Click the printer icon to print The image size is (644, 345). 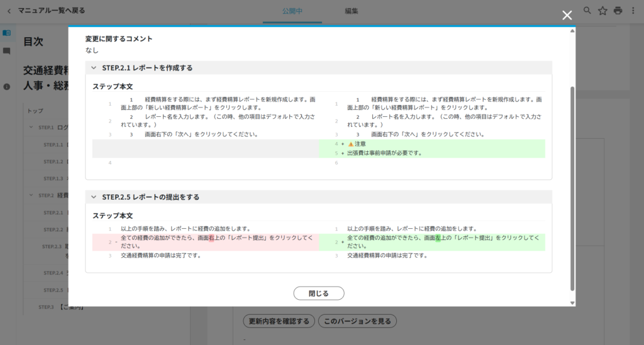(x=618, y=11)
